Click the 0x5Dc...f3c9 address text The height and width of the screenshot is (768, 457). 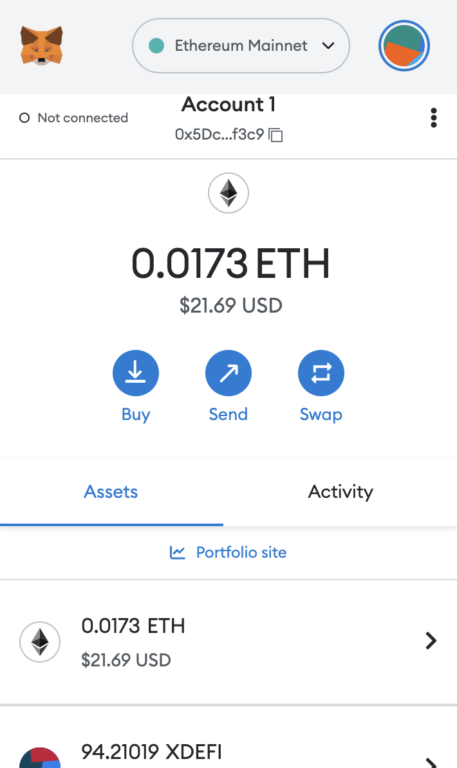pyautogui.click(x=219, y=134)
